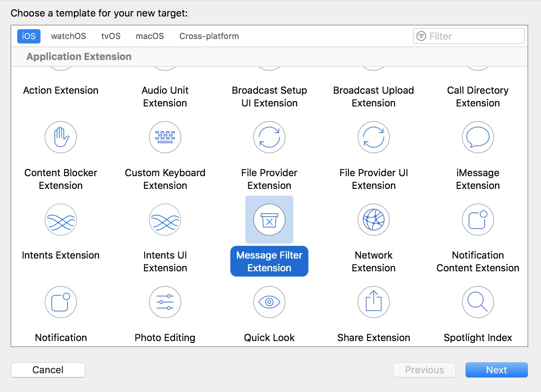Pick the Network Extension globe icon
This screenshot has height=392, width=541.
(x=374, y=220)
